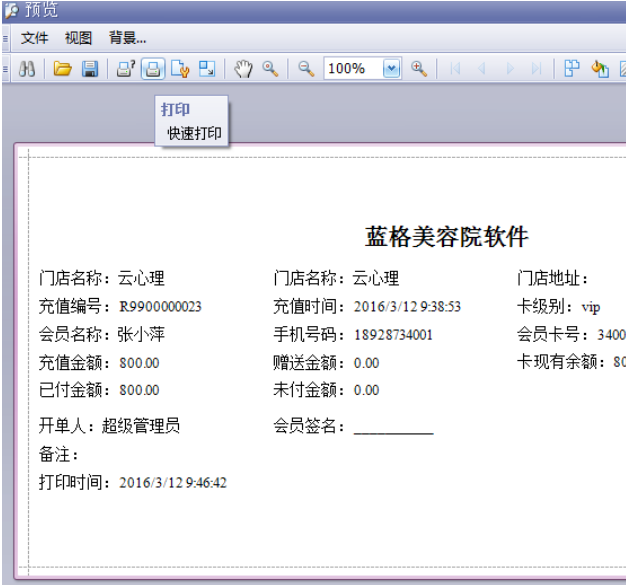Open the 文件 menu

click(35, 38)
